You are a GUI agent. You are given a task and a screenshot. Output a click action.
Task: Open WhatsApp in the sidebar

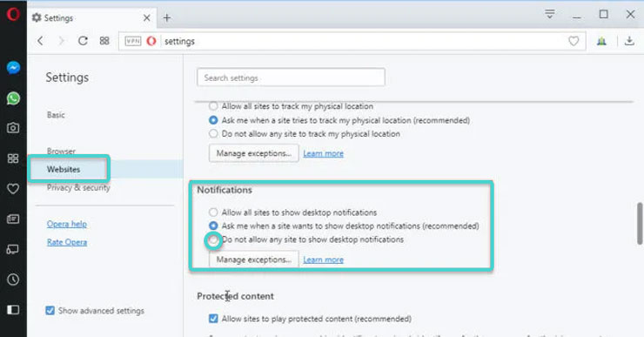point(13,98)
